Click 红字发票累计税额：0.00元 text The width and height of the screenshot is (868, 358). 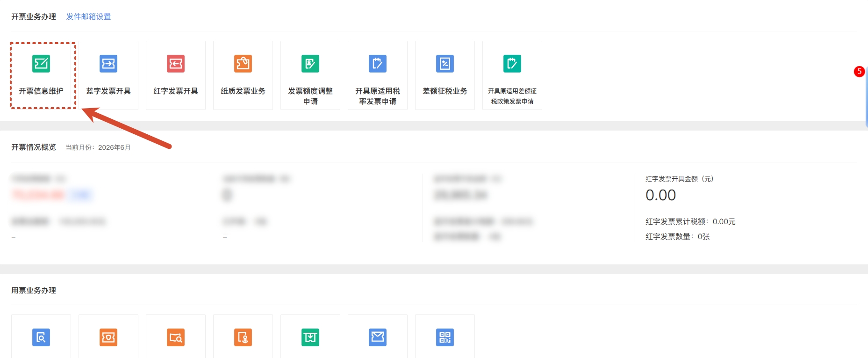tap(690, 222)
